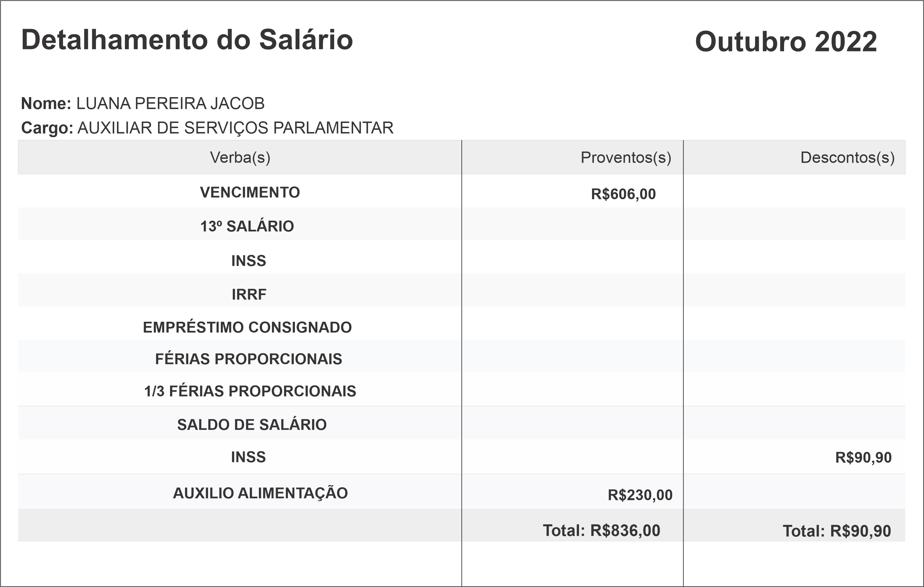This screenshot has height=587, width=924.
Task: Click the IRRF row label
Action: 249,294
